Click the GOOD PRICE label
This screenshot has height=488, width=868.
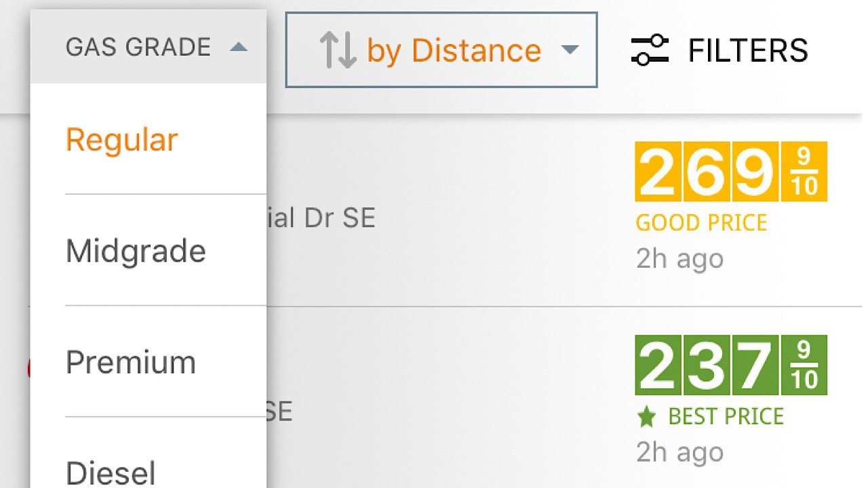pyautogui.click(x=701, y=222)
